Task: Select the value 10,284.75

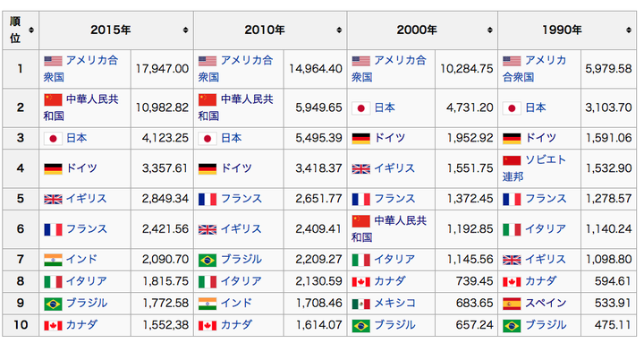Action: [x=467, y=69]
